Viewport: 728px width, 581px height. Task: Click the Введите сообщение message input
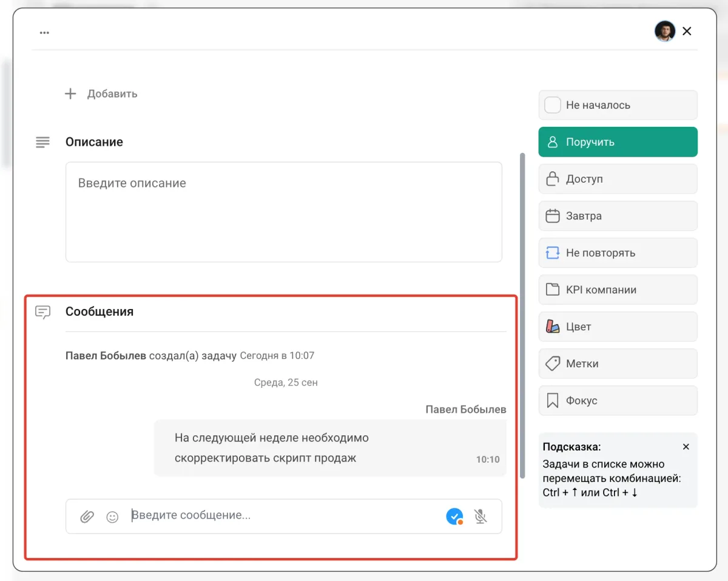pos(285,515)
